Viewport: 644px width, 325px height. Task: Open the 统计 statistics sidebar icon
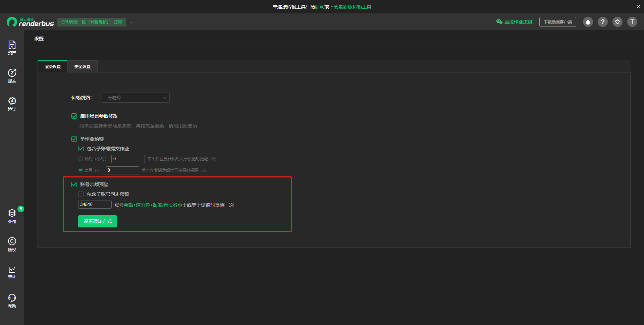click(12, 272)
